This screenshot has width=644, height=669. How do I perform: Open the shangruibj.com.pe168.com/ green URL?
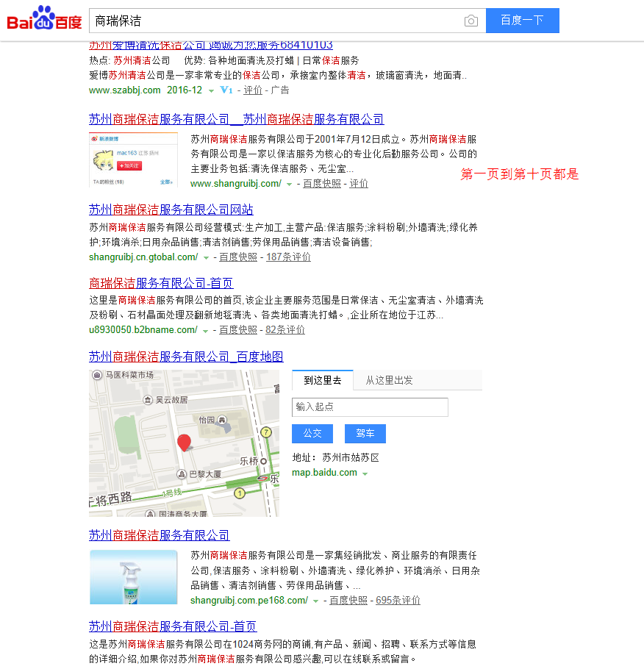coord(249,601)
